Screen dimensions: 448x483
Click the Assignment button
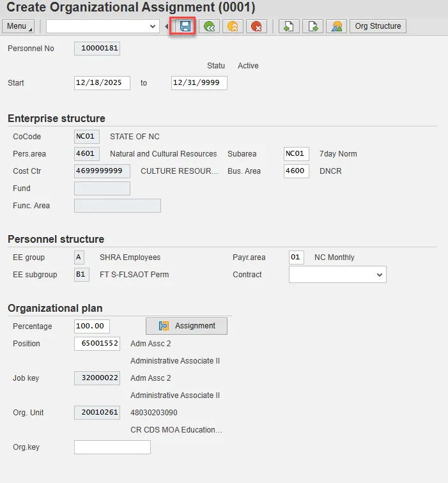(187, 326)
